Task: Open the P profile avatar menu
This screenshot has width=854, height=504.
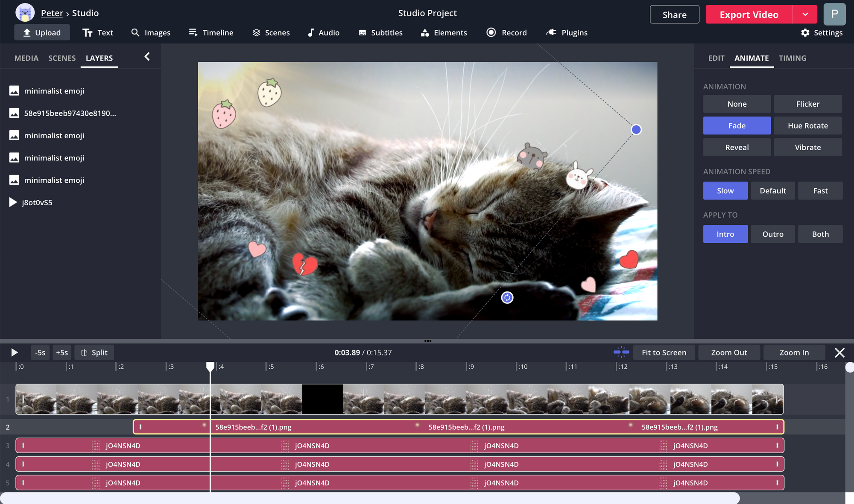Action: [834, 14]
